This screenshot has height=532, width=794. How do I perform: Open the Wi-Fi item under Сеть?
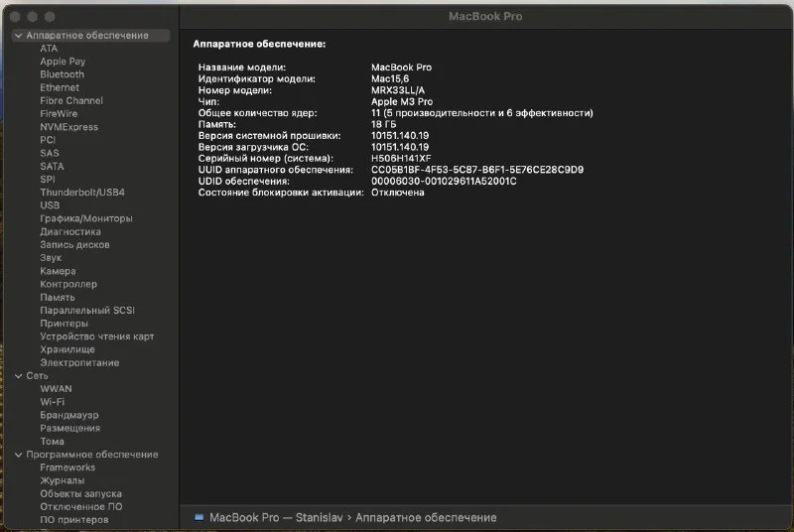pos(53,402)
